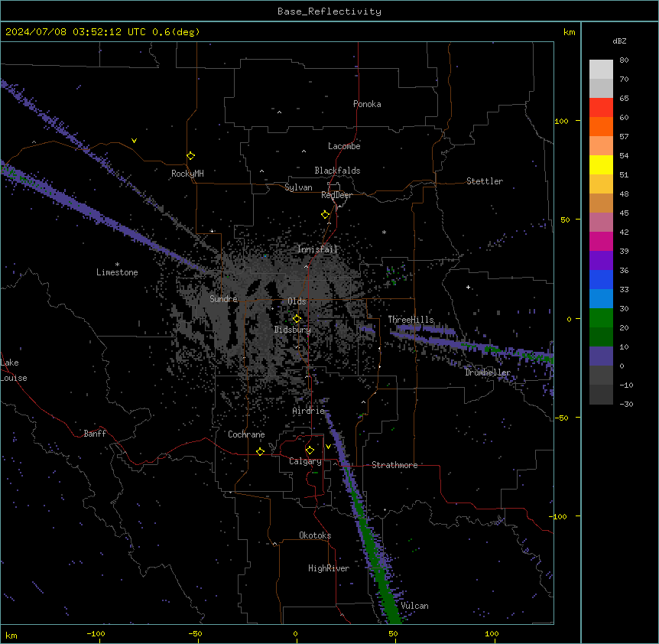The height and width of the screenshot is (644, 659).
Task: Click the RockyMH label
Action: click(187, 174)
